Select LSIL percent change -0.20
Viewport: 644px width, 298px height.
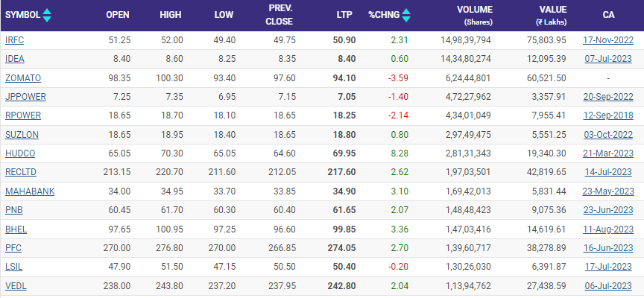(x=398, y=267)
